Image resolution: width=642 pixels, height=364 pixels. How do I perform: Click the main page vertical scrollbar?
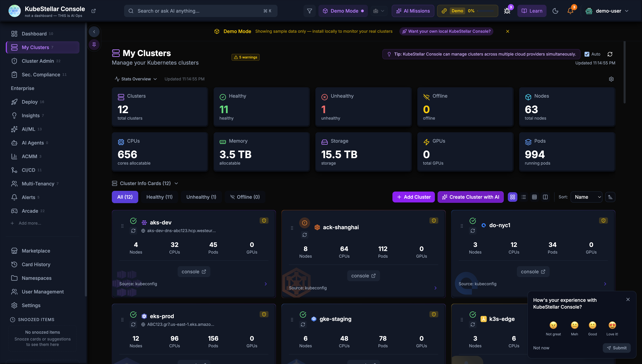(x=624, y=72)
